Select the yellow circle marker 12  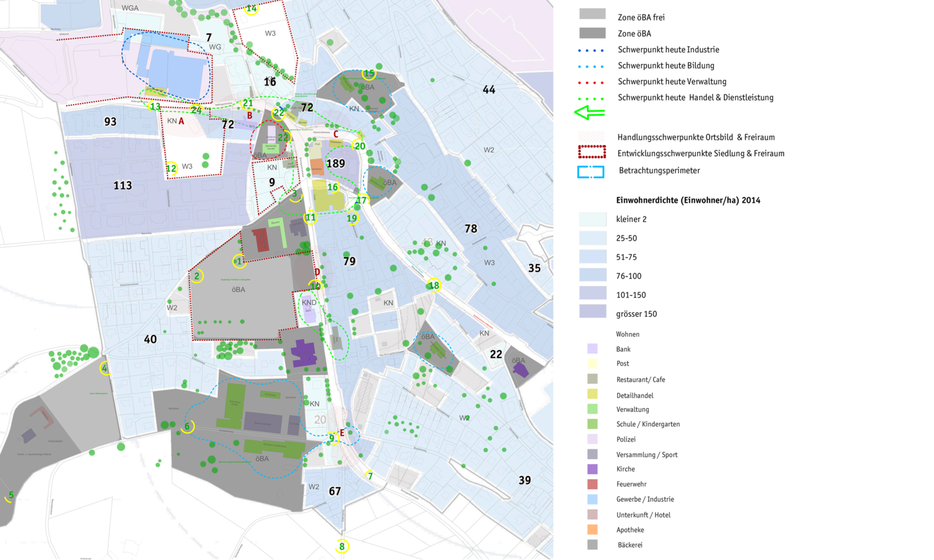pos(171,169)
